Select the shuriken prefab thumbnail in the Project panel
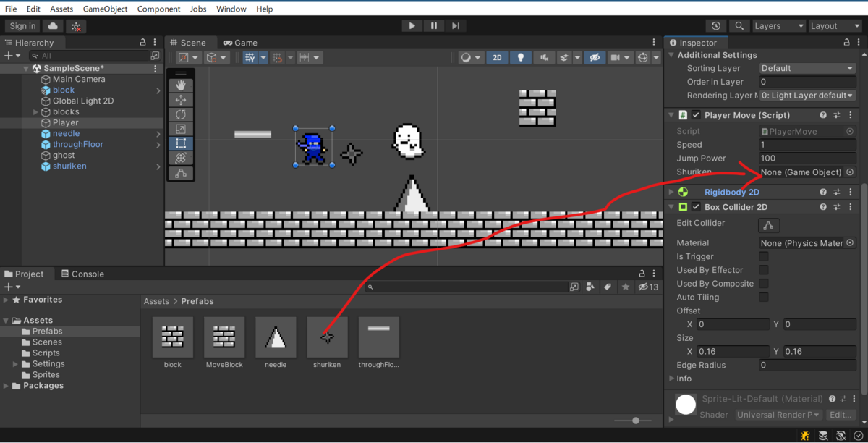This screenshot has height=443, width=868. pos(327,336)
